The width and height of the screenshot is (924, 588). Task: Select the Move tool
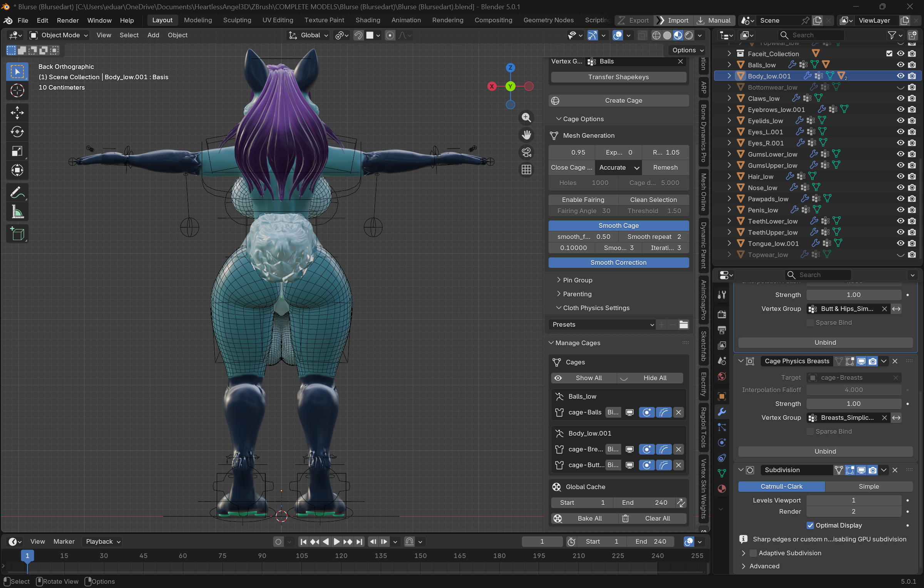(x=17, y=113)
